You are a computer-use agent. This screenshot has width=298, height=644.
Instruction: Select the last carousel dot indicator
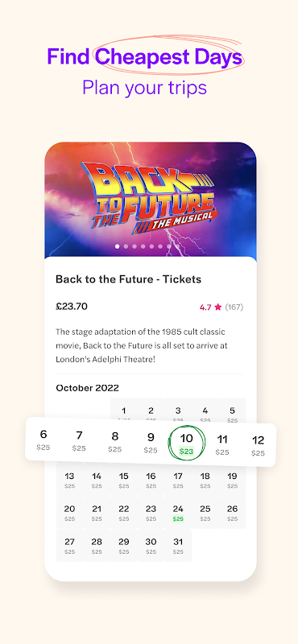pyautogui.click(x=169, y=246)
